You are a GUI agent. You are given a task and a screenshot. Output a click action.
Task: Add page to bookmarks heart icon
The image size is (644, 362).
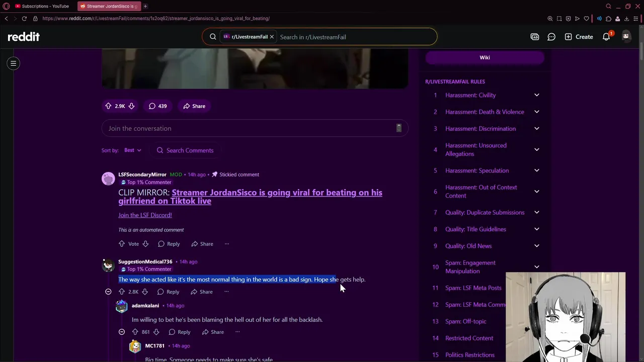coord(586,19)
